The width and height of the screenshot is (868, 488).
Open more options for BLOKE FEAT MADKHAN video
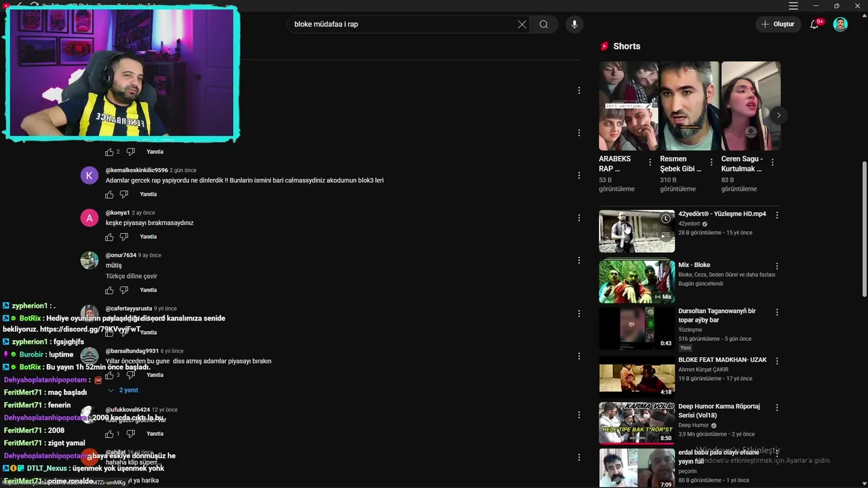777,361
